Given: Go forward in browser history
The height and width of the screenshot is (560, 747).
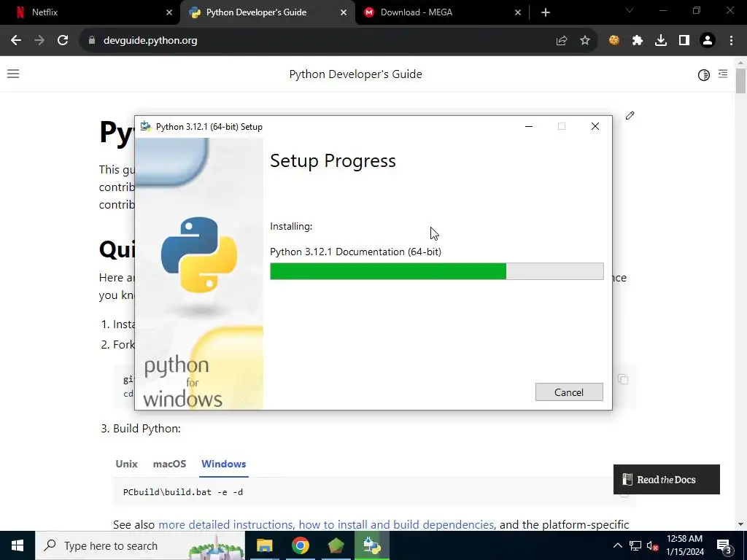Looking at the screenshot, I should point(39,41).
